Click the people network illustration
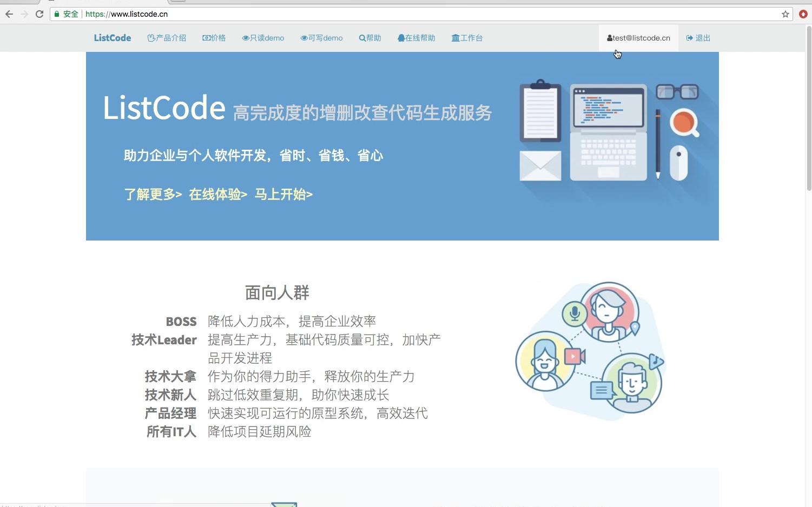Image resolution: width=812 pixels, height=507 pixels. [590, 350]
